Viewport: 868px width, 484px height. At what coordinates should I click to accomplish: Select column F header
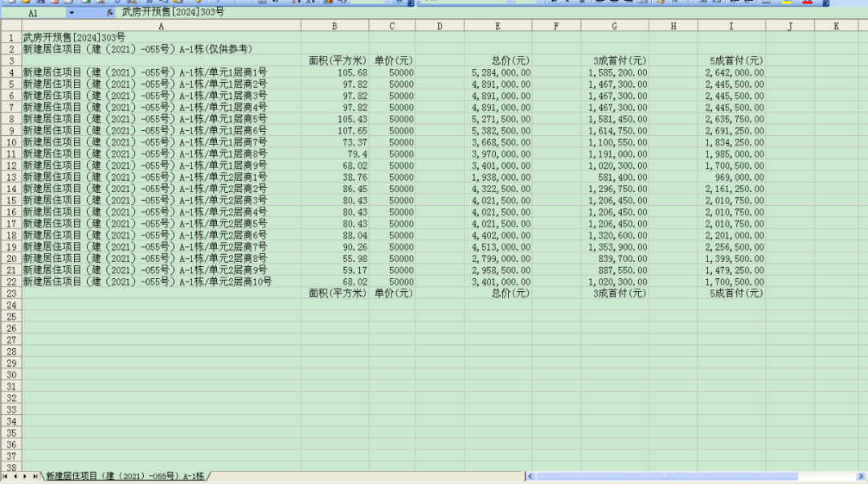coord(556,26)
